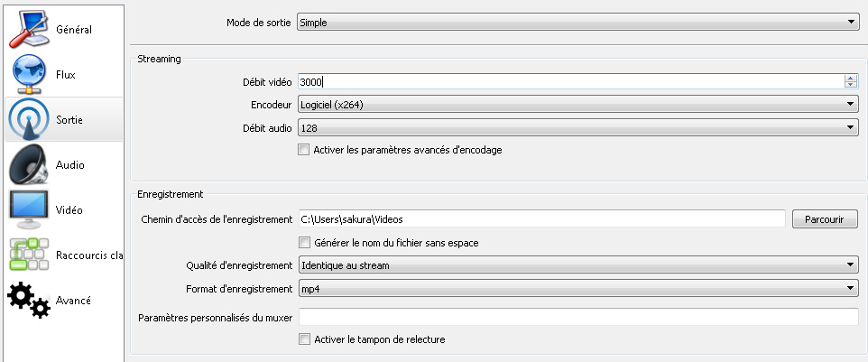868x362 pixels.
Task: Open Raccourcis clavier keyboard icon
Action: click(30, 255)
